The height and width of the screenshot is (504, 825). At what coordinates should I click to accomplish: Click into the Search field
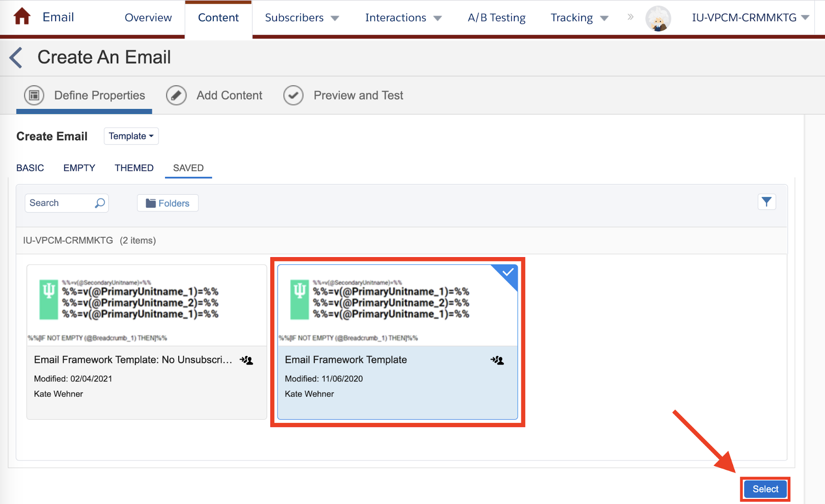(67, 203)
